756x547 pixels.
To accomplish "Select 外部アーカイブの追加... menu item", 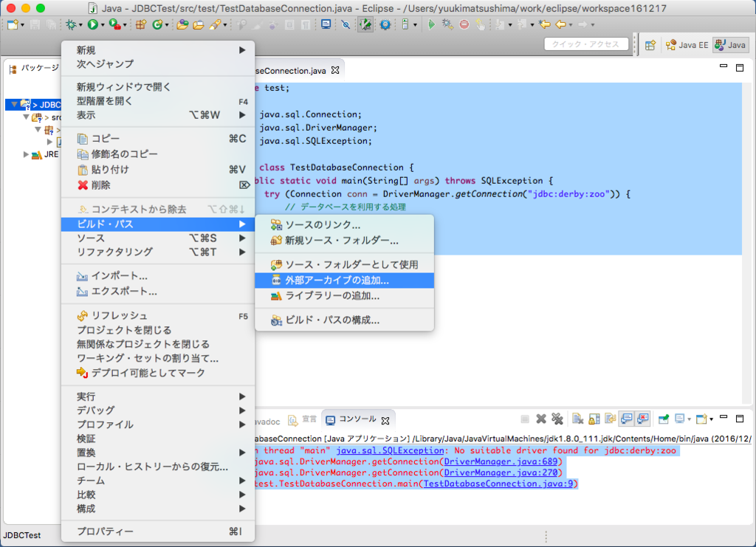I will pyautogui.click(x=344, y=281).
